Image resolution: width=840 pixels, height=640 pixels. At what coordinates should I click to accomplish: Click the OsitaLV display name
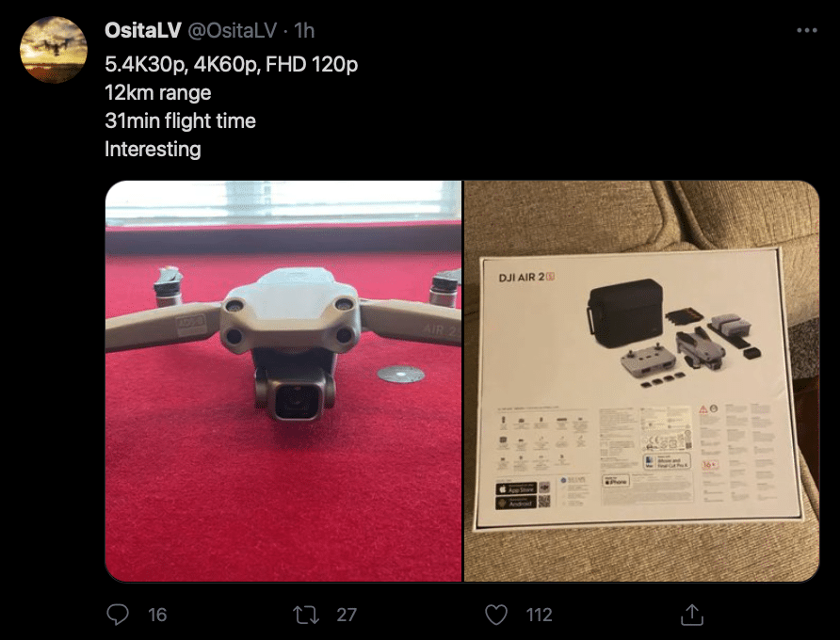(143, 30)
